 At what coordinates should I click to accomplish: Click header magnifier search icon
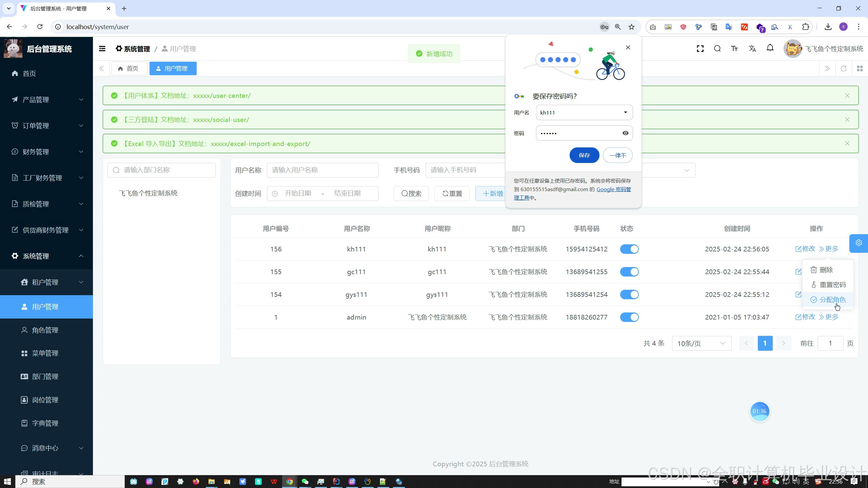tap(717, 49)
